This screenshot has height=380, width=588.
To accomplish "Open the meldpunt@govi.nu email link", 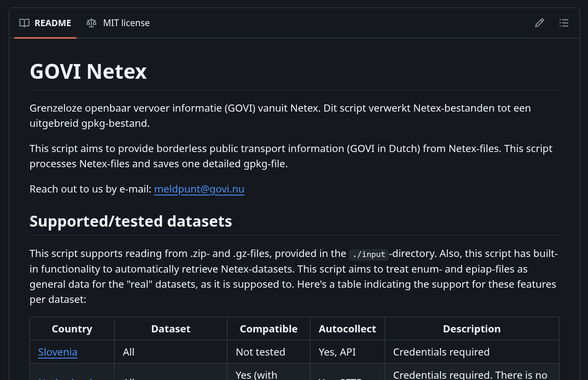I will coord(199,189).
